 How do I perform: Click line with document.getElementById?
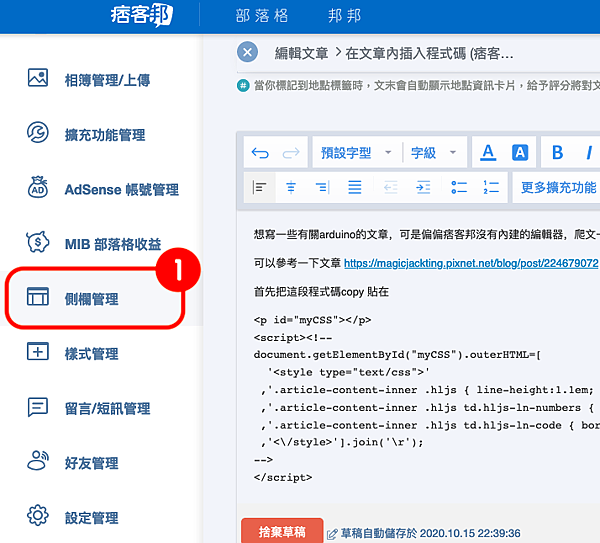pos(397,355)
